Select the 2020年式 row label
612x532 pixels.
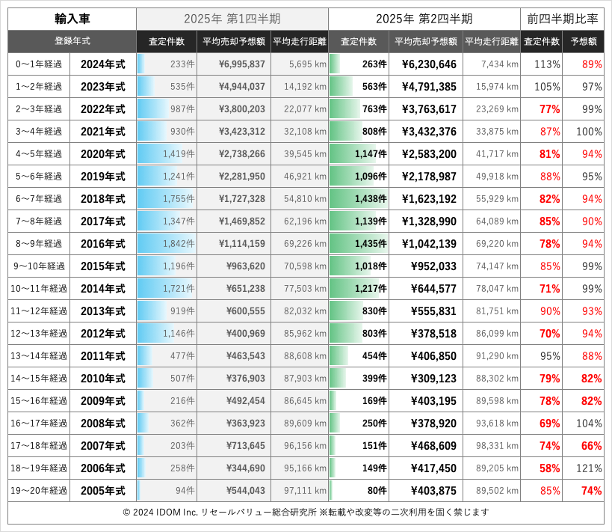pos(103,154)
